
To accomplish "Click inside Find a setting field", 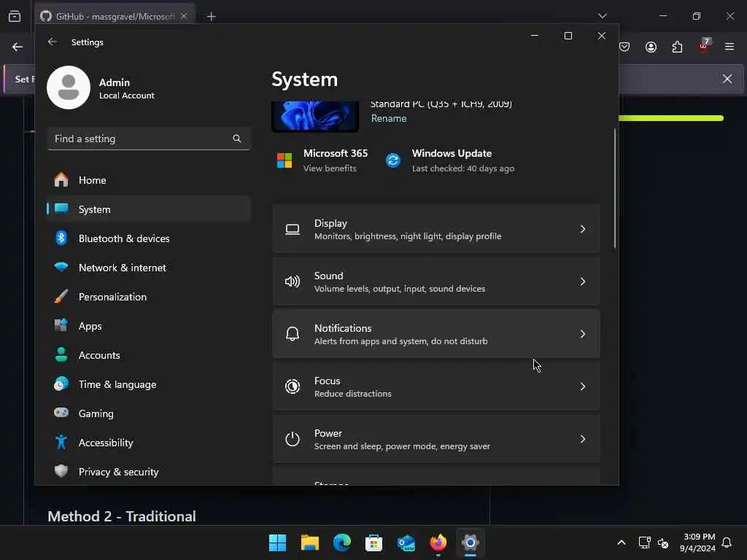I will pyautogui.click(x=149, y=139).
